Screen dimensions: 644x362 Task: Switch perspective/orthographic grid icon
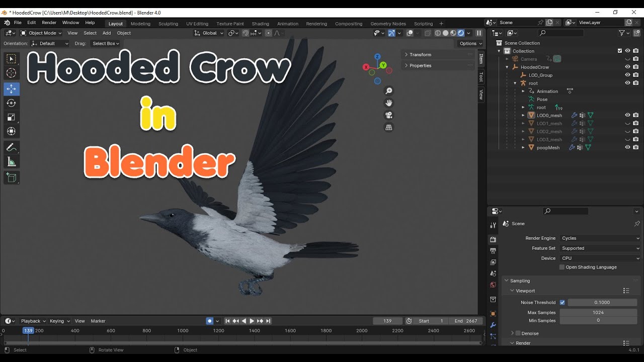[x=388, y=127]
